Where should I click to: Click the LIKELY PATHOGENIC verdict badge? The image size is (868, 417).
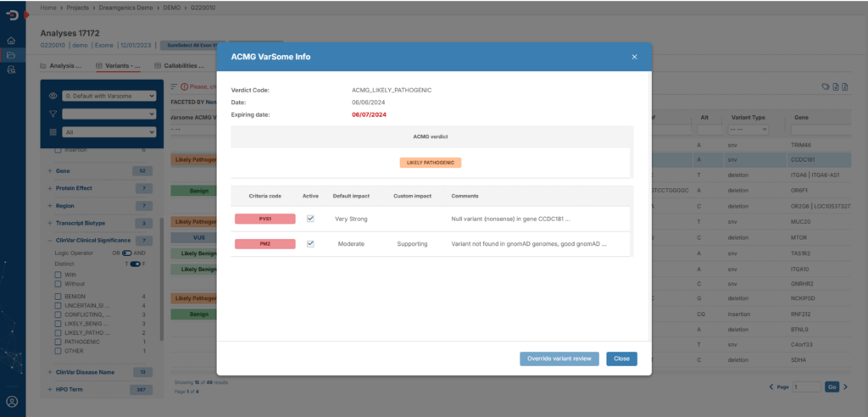(430, 163)
